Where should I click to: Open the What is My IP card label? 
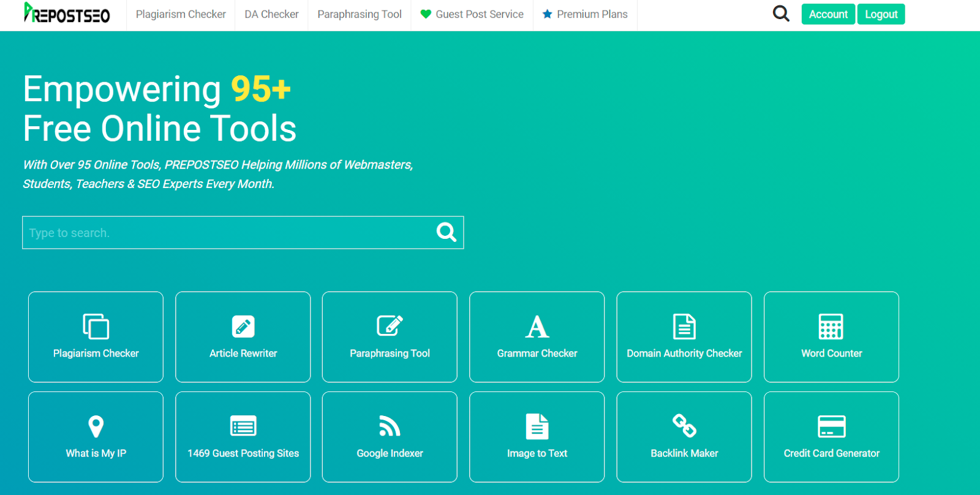click(96, 453)
